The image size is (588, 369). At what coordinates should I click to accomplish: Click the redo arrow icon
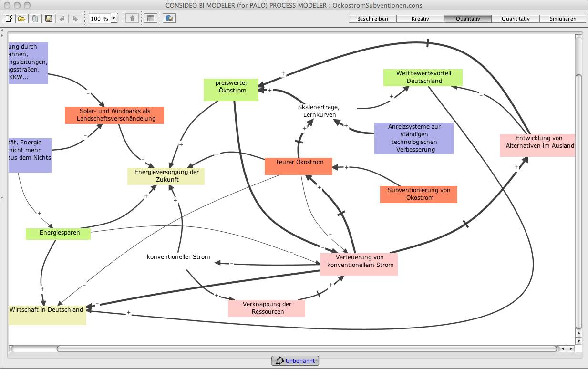75,19
